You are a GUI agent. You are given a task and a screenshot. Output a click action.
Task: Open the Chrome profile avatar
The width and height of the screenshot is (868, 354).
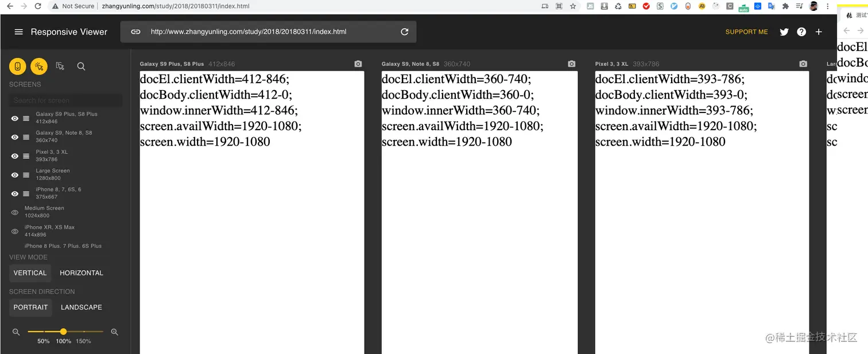coord(813,6)
